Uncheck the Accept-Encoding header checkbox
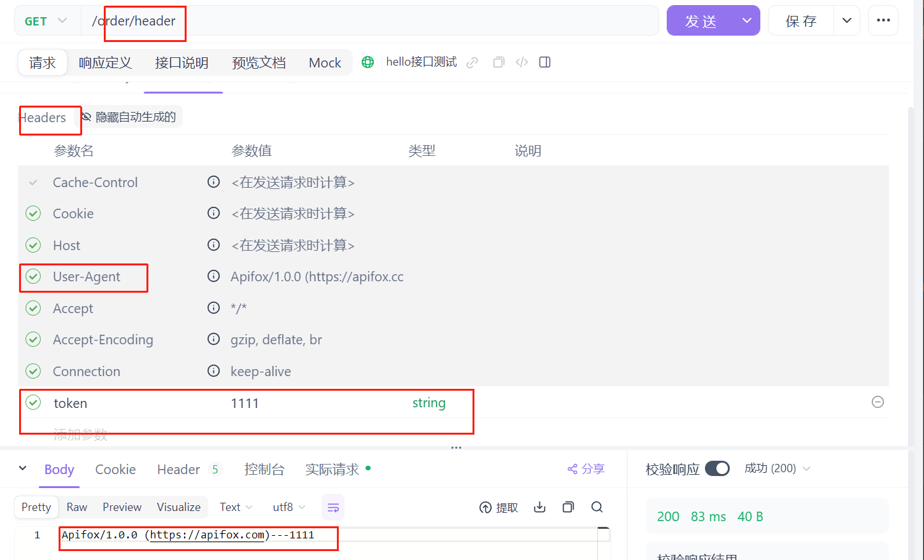The height and width of the screenshot is (560, 924). [33, 339]
